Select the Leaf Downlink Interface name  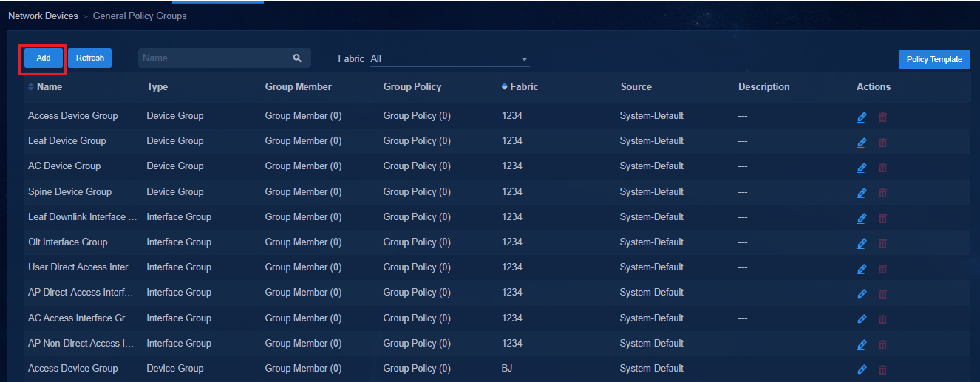83,216
